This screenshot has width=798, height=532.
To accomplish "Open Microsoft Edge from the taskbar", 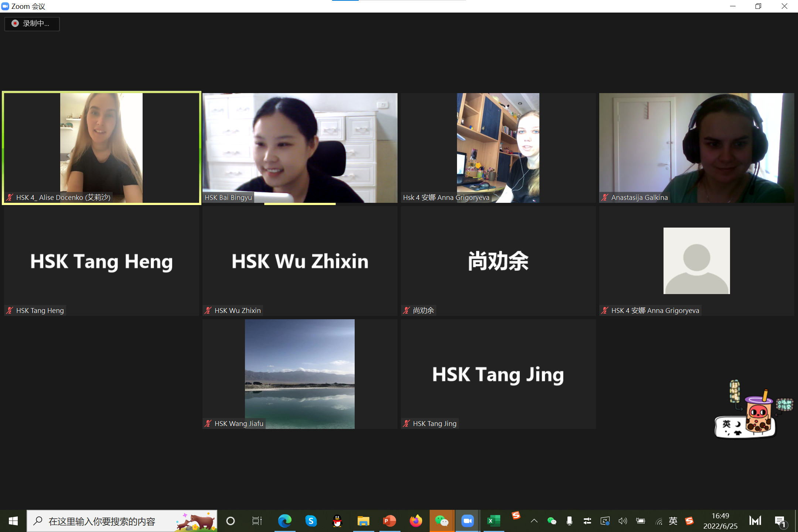I will tap(284, 521).
